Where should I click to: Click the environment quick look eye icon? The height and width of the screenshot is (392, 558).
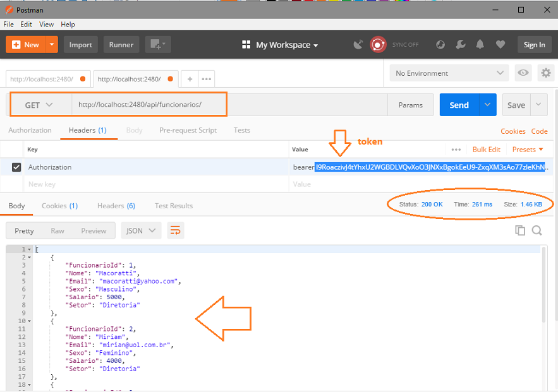click(523, 73)
